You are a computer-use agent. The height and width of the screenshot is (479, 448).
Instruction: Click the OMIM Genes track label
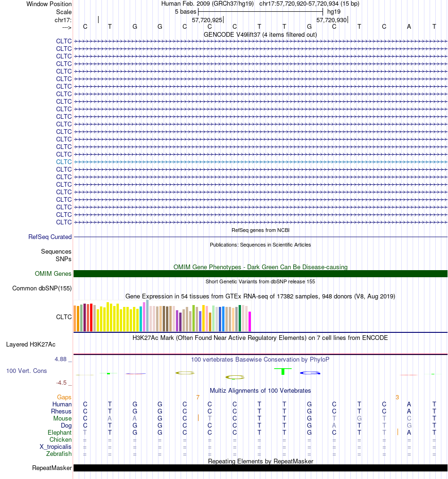(x=53, y=274)
